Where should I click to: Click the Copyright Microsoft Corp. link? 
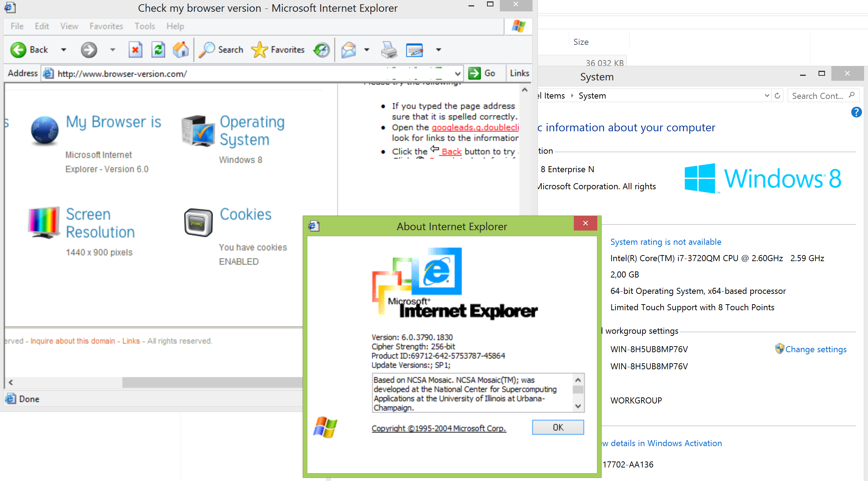pos(439,428)
